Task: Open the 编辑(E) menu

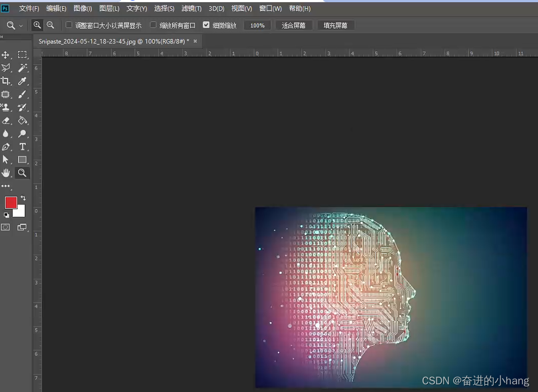Action: 56,9
